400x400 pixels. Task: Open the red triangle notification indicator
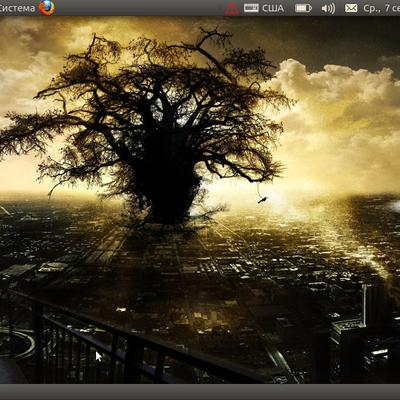point(232,8)
